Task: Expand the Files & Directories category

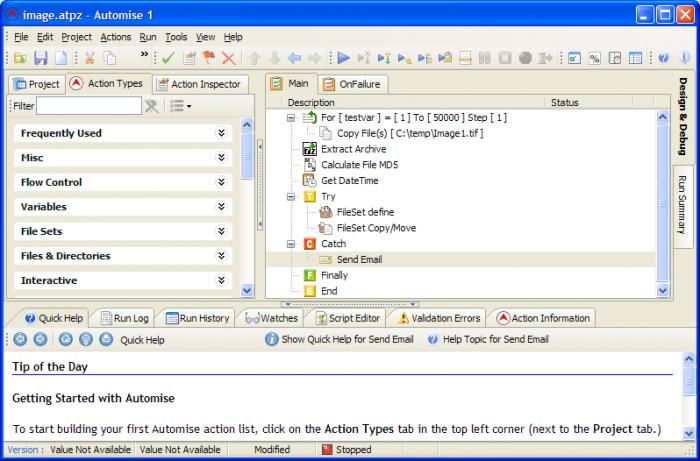Action: (123, 256)
